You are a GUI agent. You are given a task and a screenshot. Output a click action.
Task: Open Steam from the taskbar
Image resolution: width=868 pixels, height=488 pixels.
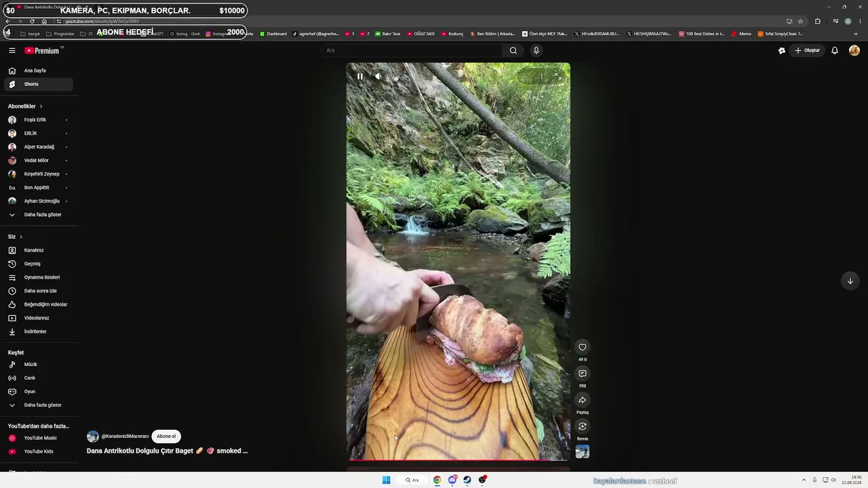pyautogui.click(x=467, y=481)
